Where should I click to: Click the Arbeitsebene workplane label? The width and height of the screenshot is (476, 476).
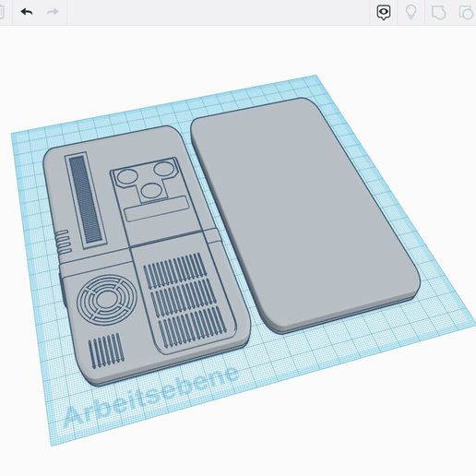151,397
